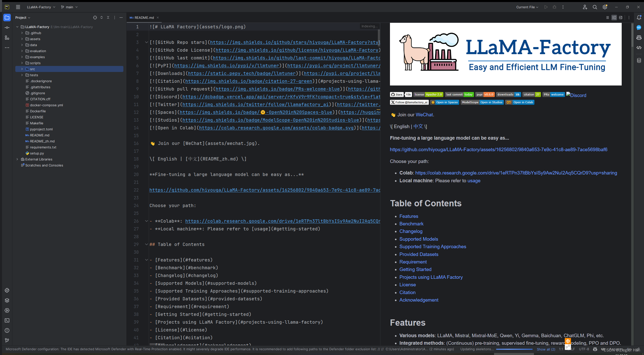The width and height of the screenshot is (644, 355).
Task: Expand the tests folder
Action: click(x=22, y=75)
